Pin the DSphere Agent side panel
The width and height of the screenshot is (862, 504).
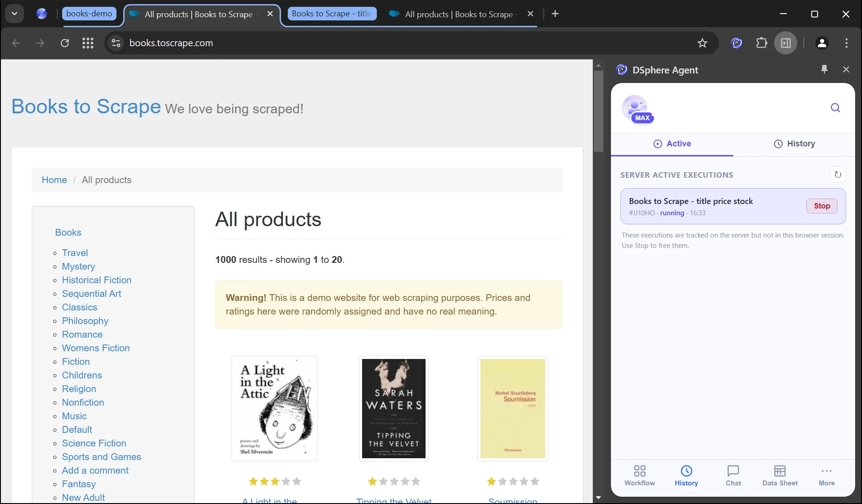(824, 69)
